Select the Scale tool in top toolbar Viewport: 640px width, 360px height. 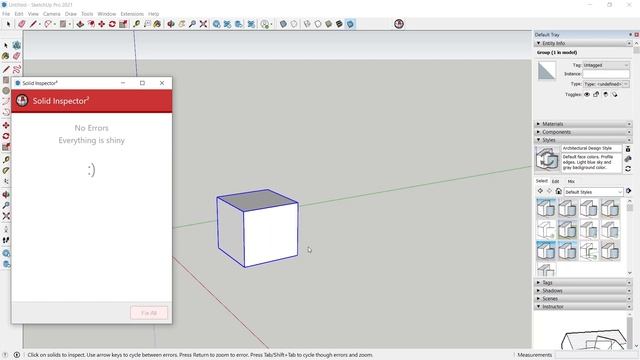(123, 24)
